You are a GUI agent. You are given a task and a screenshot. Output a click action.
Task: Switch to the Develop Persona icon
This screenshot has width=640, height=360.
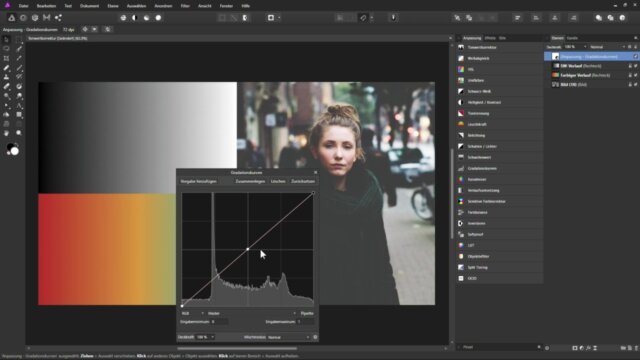pos(35,18)
